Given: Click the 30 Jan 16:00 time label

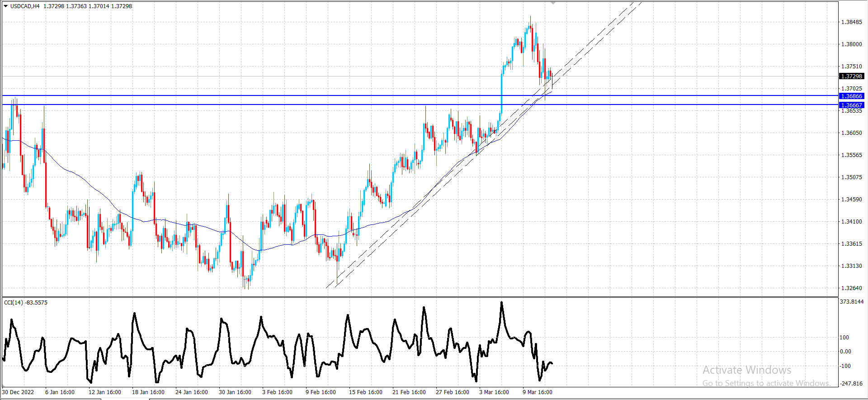Looking at the screenshot, I should click(235, 392).
